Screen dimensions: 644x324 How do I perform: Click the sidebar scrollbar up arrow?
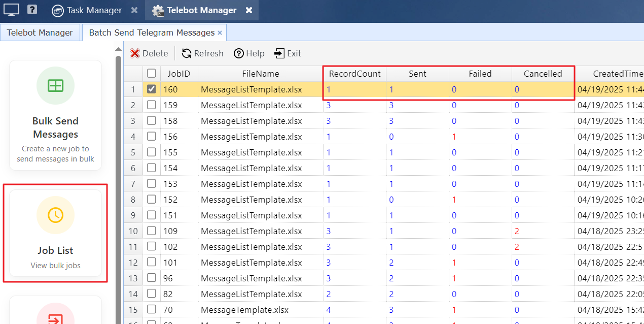click(x=119, y=49)
